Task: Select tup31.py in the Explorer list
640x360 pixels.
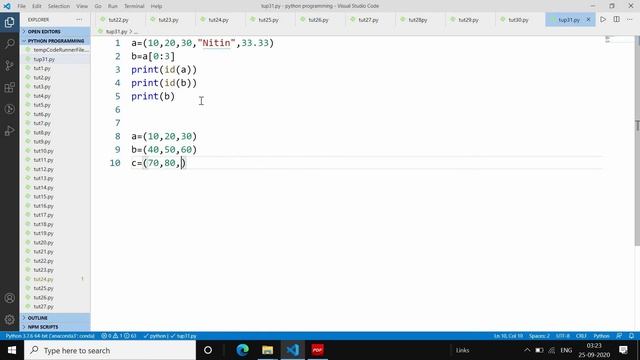Action: click(x=44, y=59)
